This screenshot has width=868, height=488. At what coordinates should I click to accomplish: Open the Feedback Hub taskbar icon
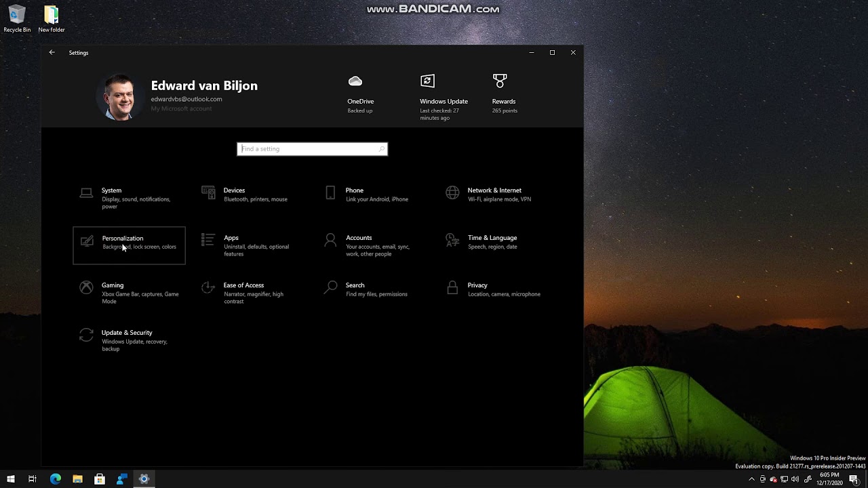(x=122, y=479)
